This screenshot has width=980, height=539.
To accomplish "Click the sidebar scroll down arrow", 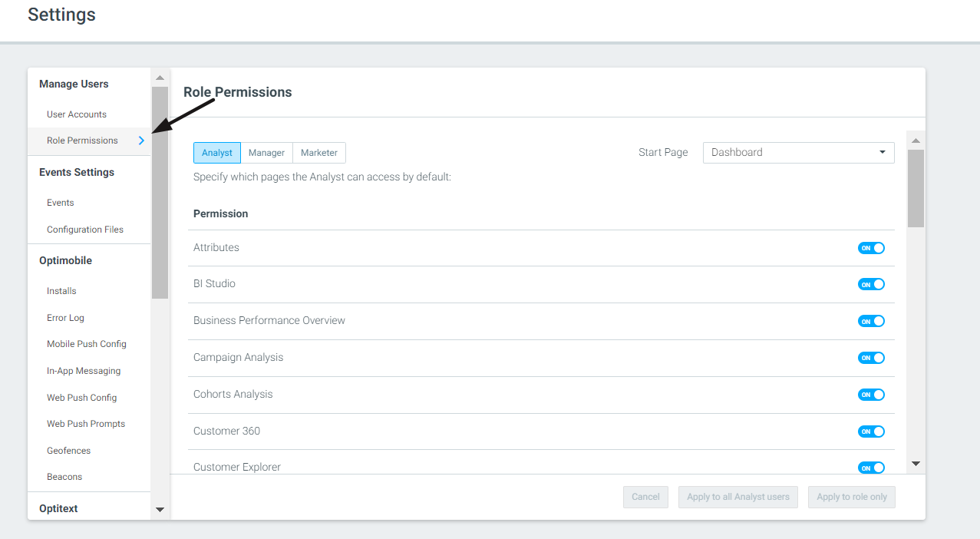I will coord(160,509).
